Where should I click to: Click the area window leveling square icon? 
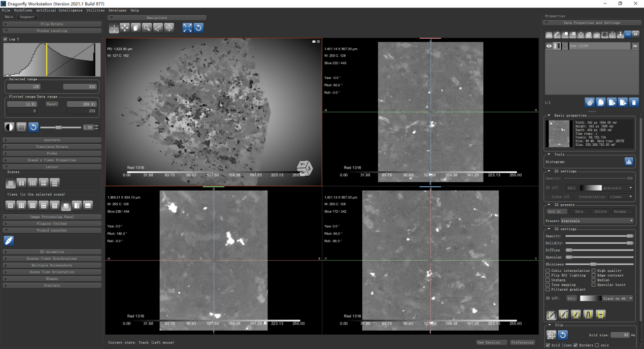click(x=21, y=126)
